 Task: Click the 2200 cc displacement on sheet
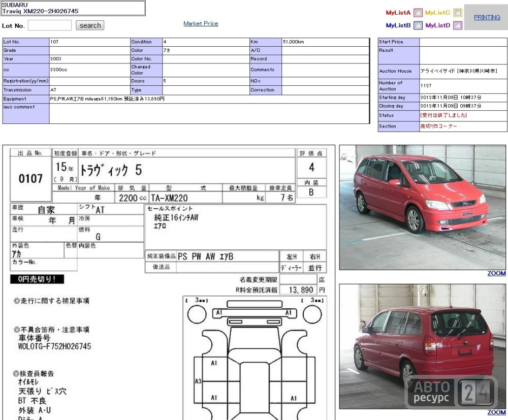click(x=133, y=198)
